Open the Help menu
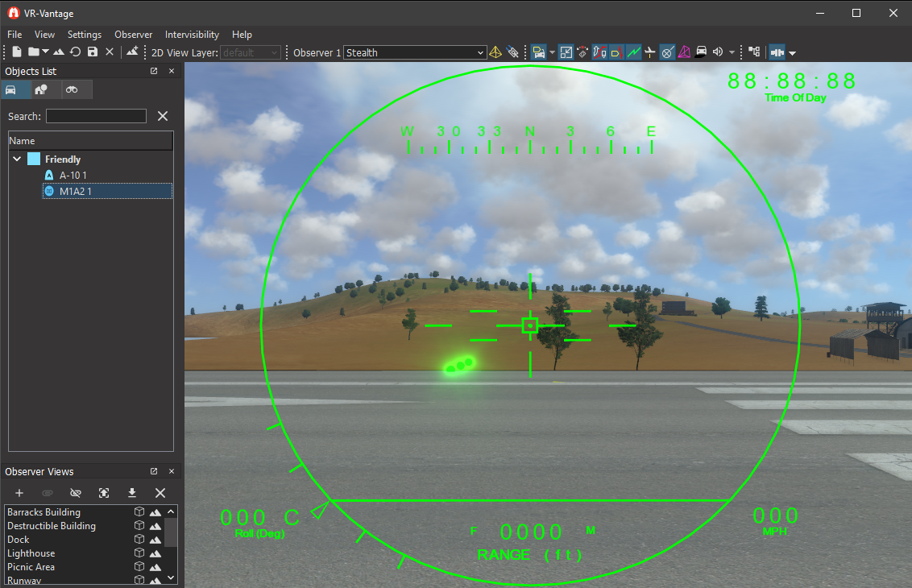This screenshot has width=912, height=588. pyautogui.click(x=242, y=35)
